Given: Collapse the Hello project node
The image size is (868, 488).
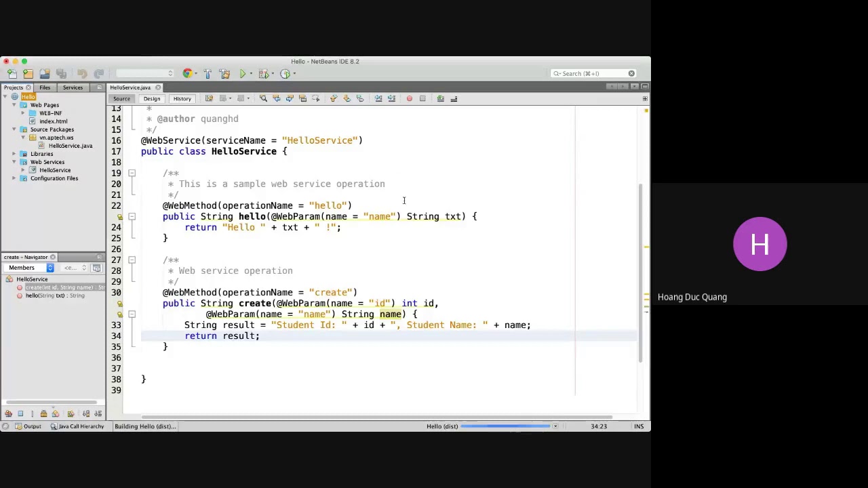Looking at the screenshot, I should 5,97.
